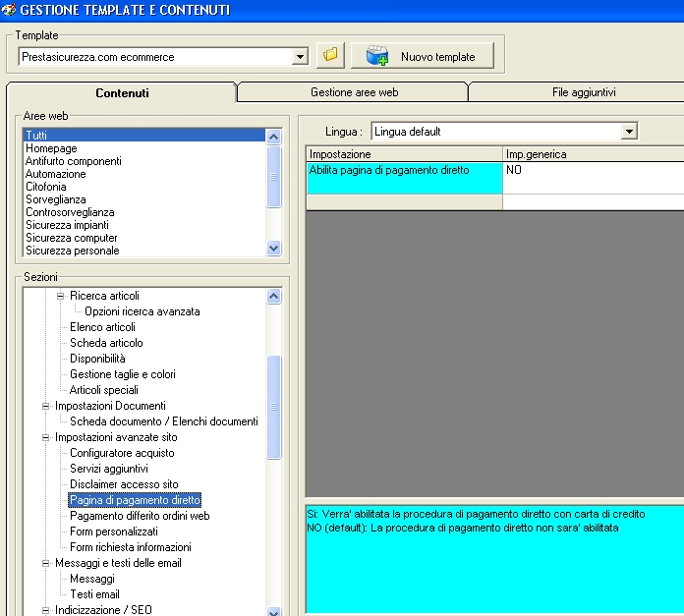Switch to the Gestione aree web tab

pos(354,92)
